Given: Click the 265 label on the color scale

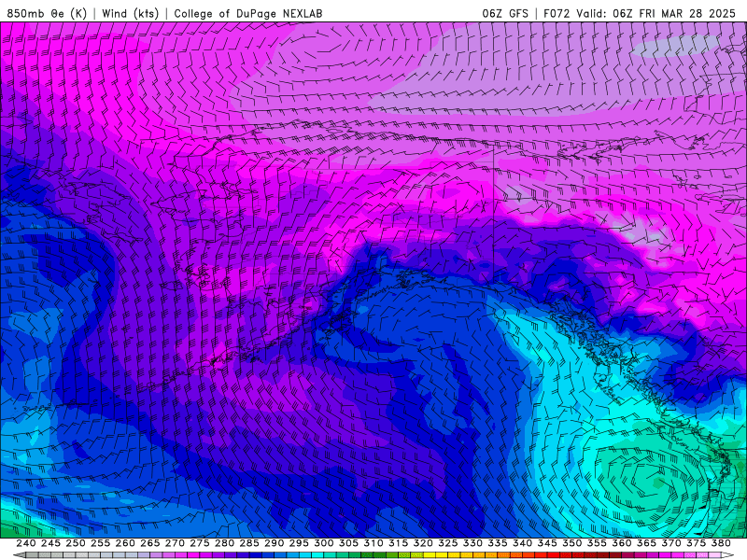Looking at the screenshot, I should [x=149, y=543].
